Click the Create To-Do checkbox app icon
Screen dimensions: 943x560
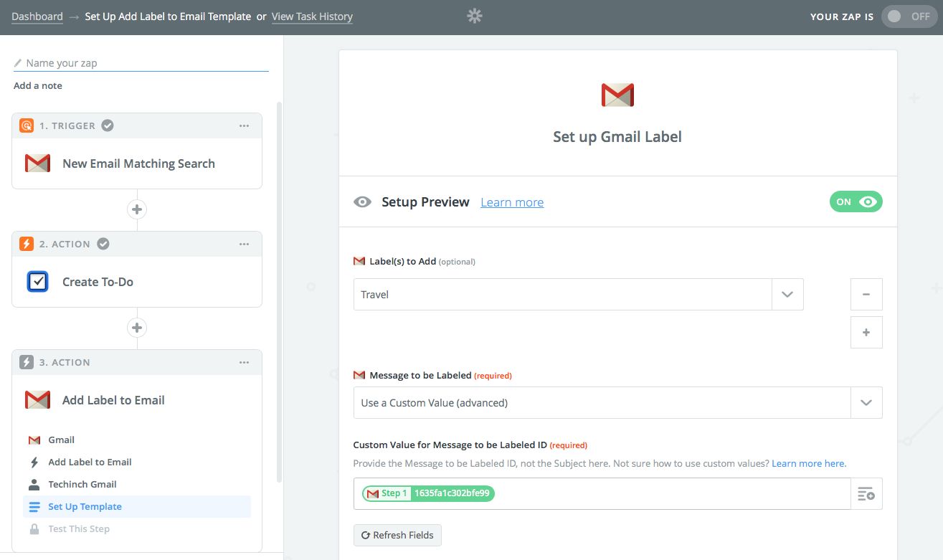(x=37, y=282)
